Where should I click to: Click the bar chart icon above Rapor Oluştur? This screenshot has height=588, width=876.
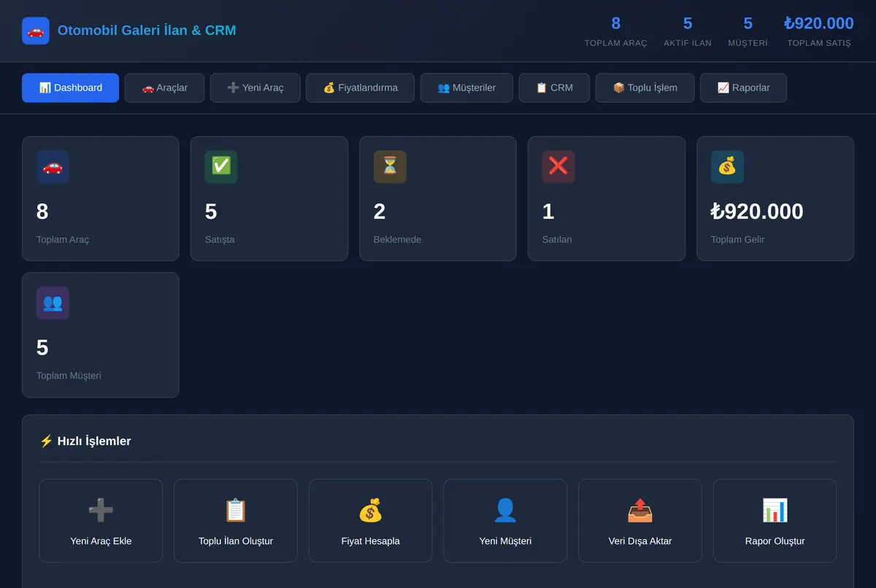pyautogui.click(x=775, y=510)
